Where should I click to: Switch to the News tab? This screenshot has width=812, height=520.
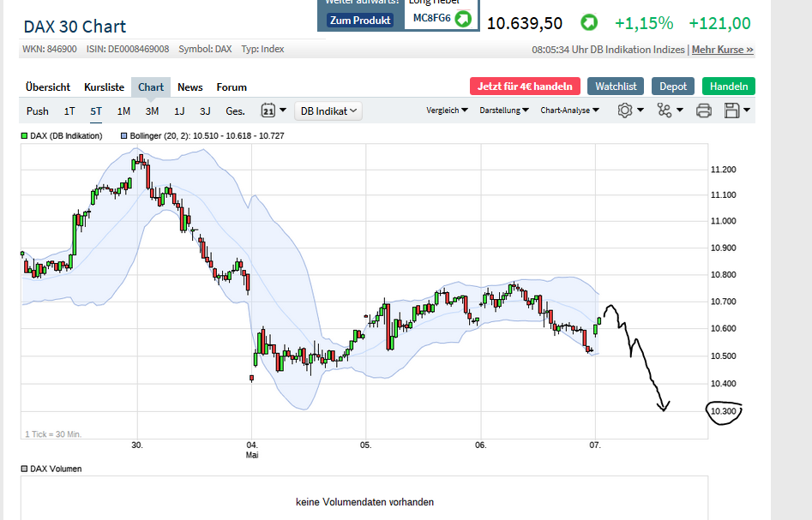pos(189,87)
